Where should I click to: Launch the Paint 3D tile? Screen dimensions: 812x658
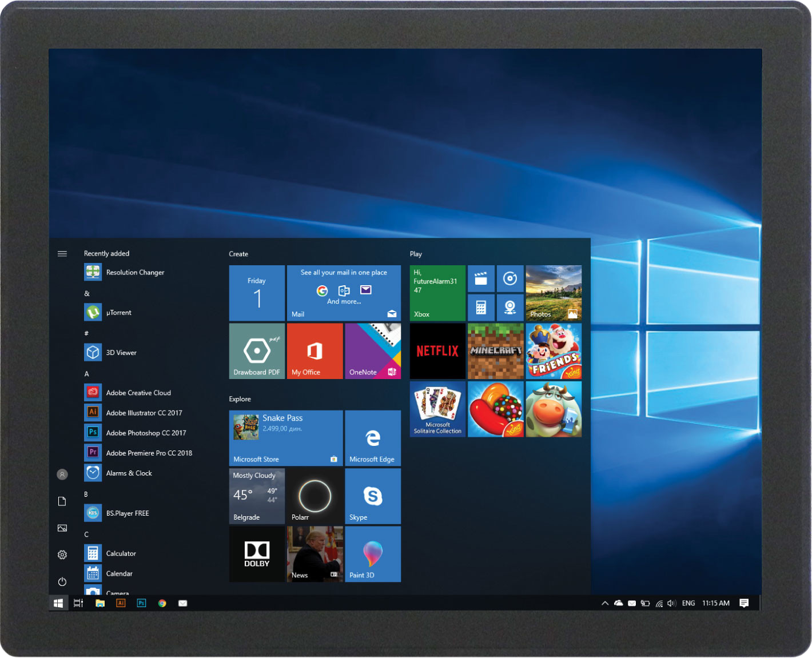click(373, 554)
